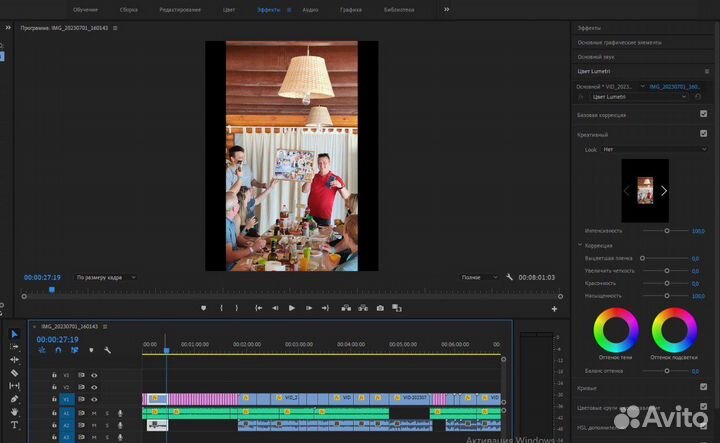Image resolution: width=720 pixels, height=443 pixels.
Task: Switch to the Цвет workspace tab
Action: (x=230, y=9)
